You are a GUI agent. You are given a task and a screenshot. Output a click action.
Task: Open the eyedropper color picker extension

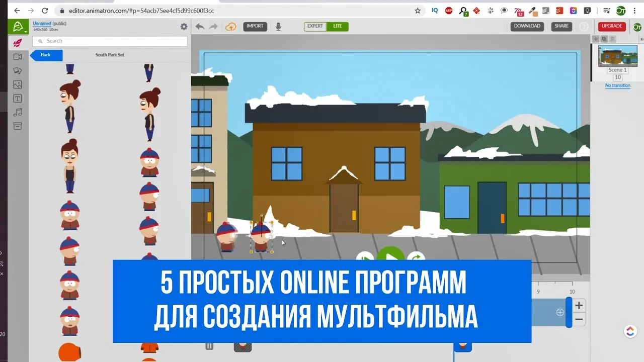[x=532, y=10]
